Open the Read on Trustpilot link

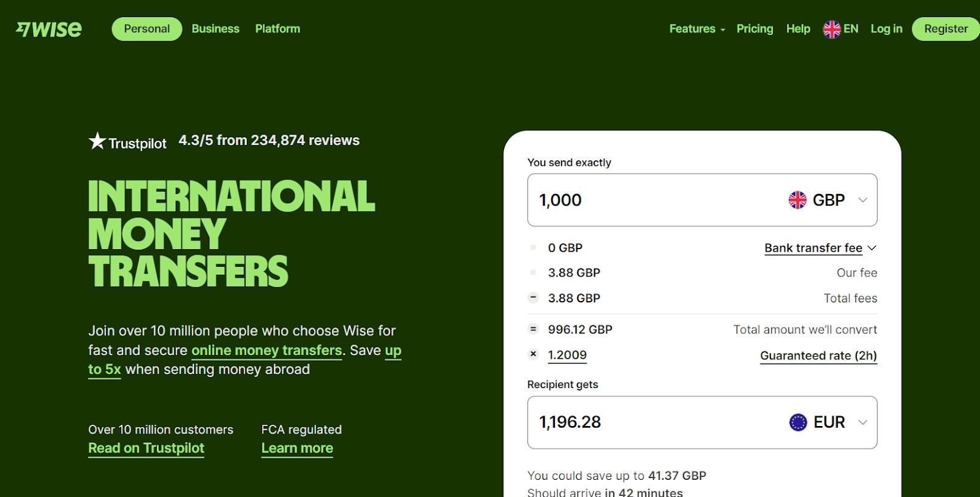(146, 449)
